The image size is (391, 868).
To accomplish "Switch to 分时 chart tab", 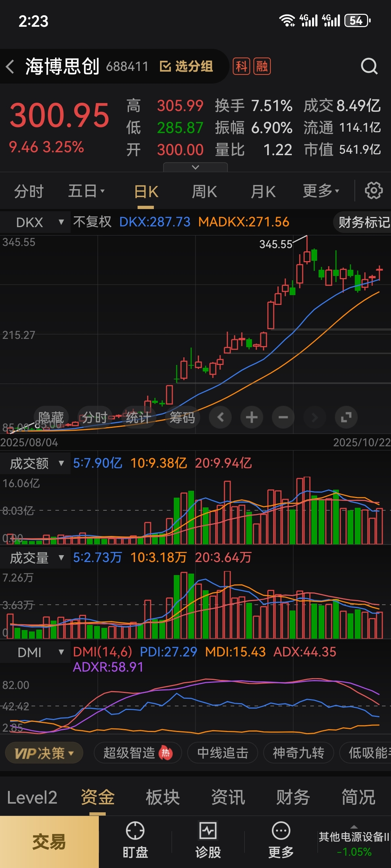I will tap(29, 191).
